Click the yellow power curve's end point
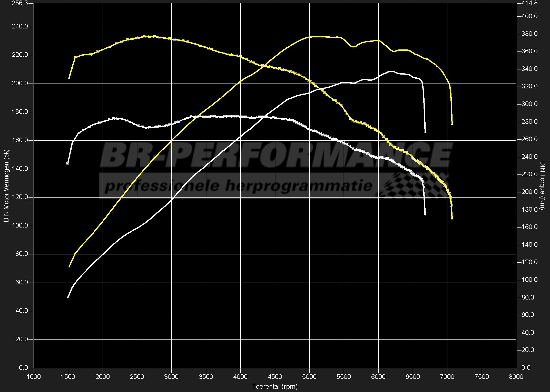The height and width of the screenshot is (392, 550). click(x=452, y=125)
